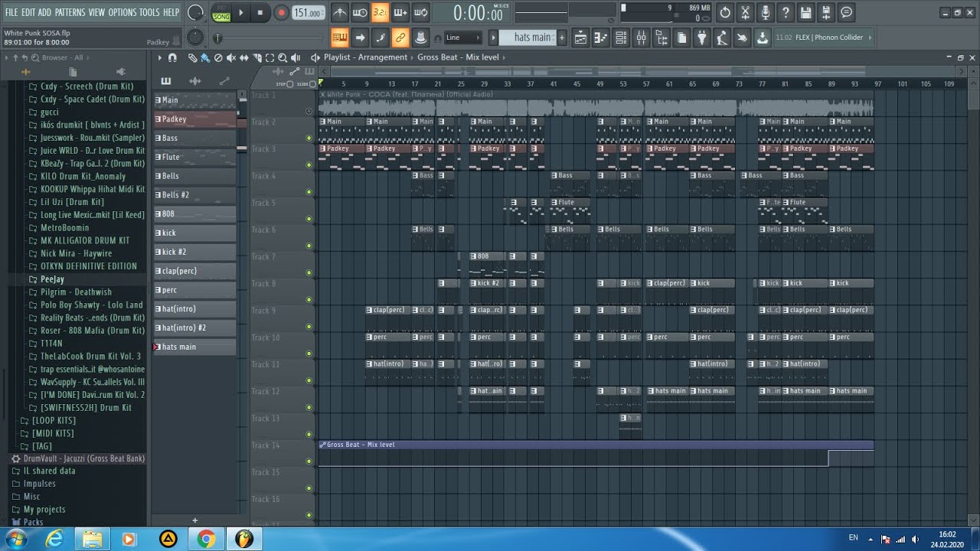Open the PATTERNS menu
This screenshot has height=551, width=980.
pyautogui.click(x=70, y=12)
